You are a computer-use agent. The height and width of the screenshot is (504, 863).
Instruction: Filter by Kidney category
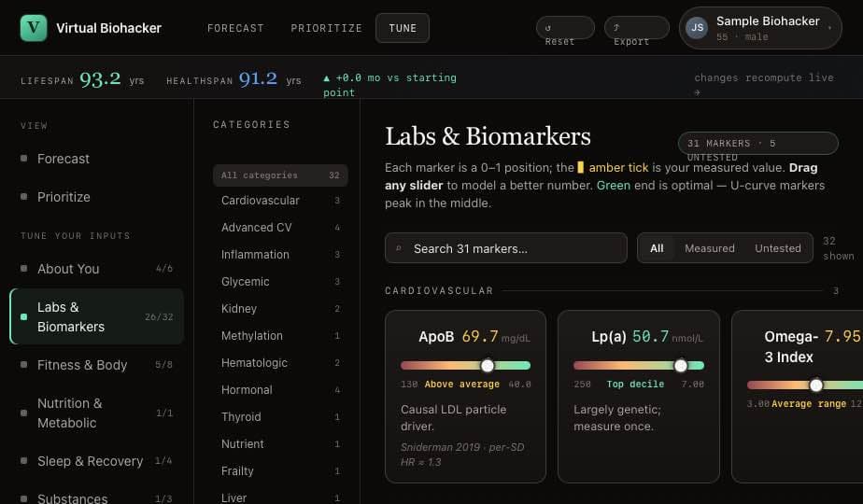point(280,309)
